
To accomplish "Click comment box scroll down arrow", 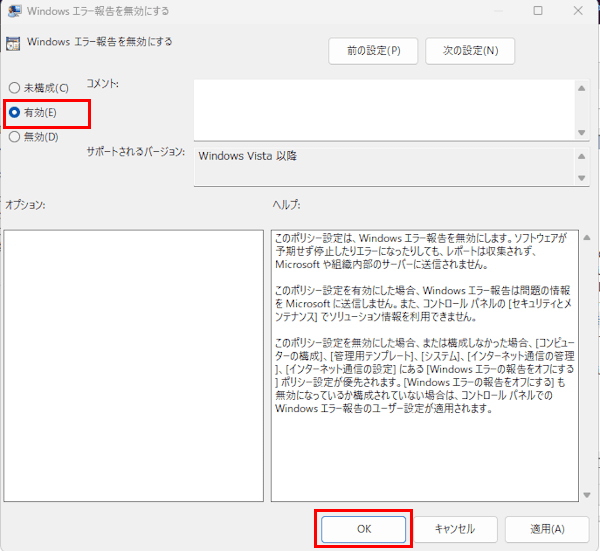I will tap(582, 133).
